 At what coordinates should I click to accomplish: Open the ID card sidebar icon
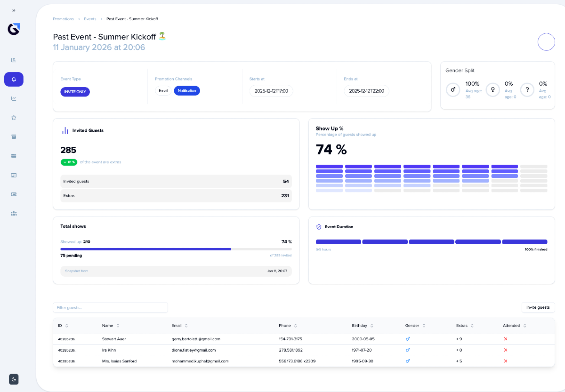tap(14, 175)
